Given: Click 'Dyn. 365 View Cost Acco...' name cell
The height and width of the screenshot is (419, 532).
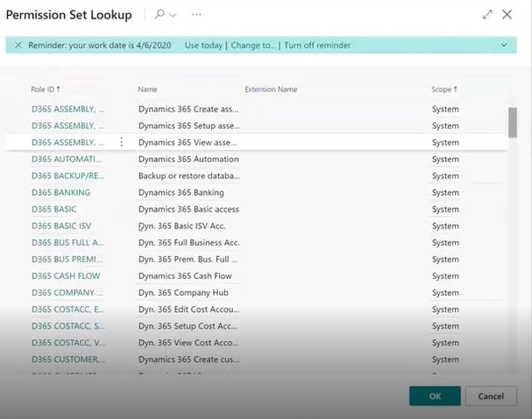Looking at the screenshot, I should [188, 343].
